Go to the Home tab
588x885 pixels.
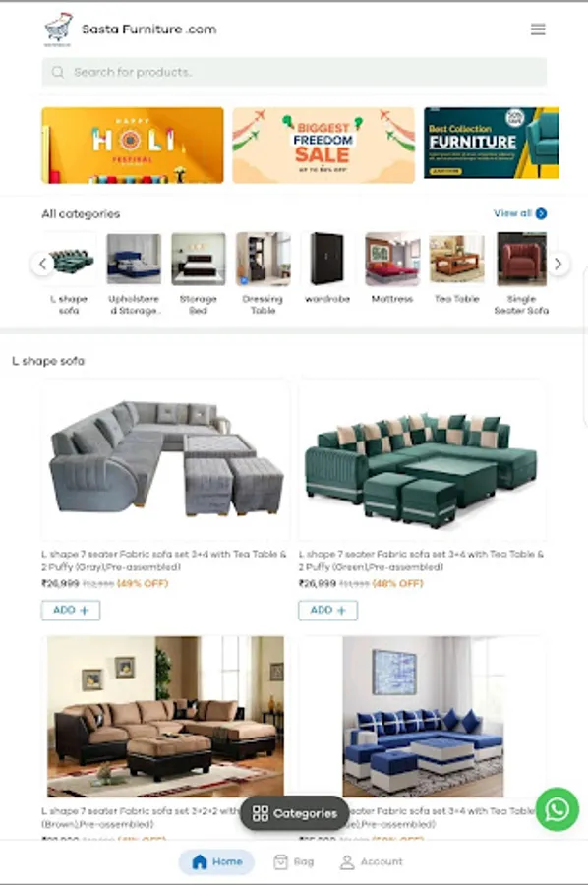tap(216, 861)
